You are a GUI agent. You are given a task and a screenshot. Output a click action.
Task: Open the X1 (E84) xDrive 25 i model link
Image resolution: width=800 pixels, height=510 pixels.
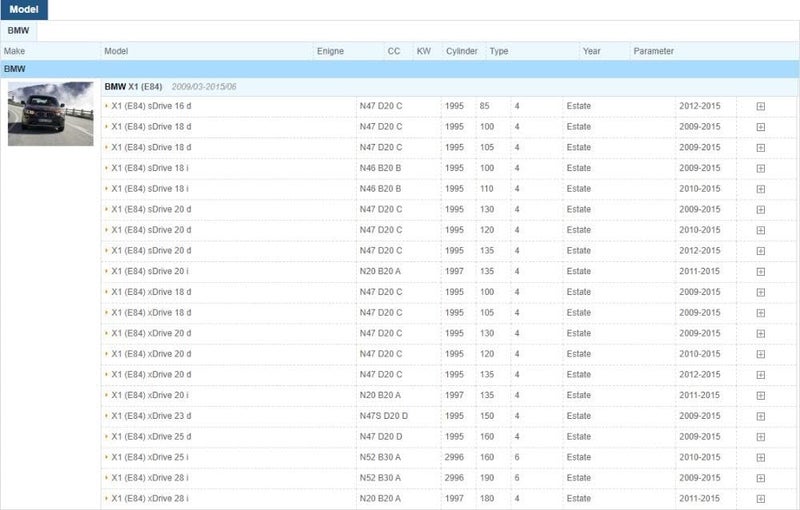pyautogui.click(x=150, y=457)
